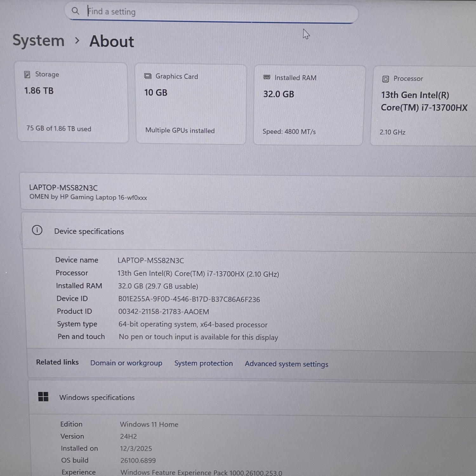The width and height of the screenshot is (476, 476).
Task: Click the Storage drive icon
Action: (x=27, y=75)
